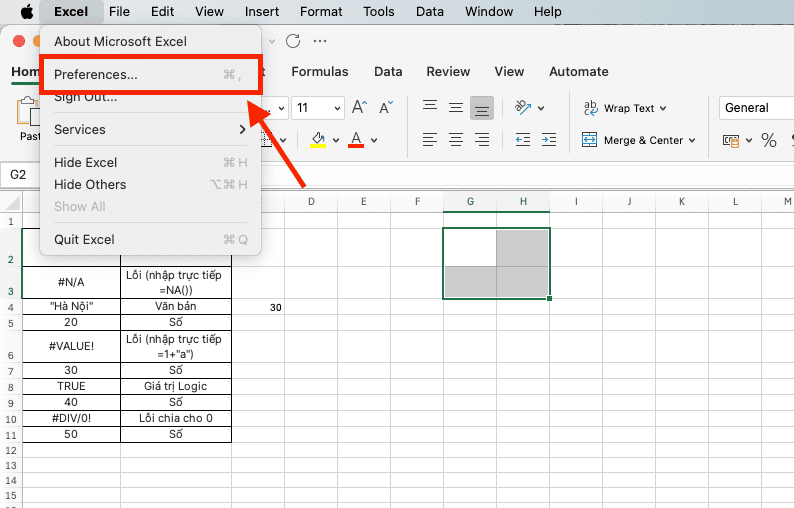Click cell containing TRUE
Screen dimensions: 794x508
71,386
